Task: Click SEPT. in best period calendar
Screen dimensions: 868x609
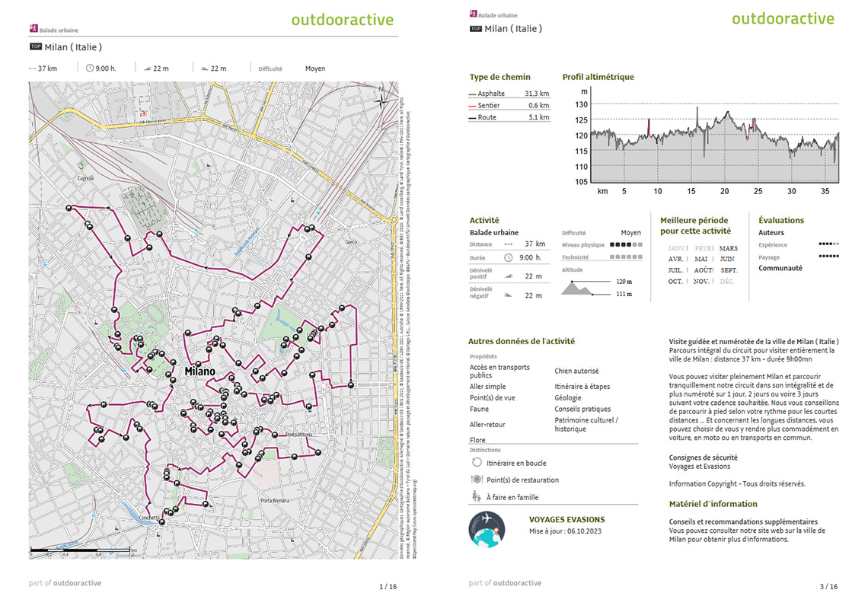Action: (x=729, y=270)
